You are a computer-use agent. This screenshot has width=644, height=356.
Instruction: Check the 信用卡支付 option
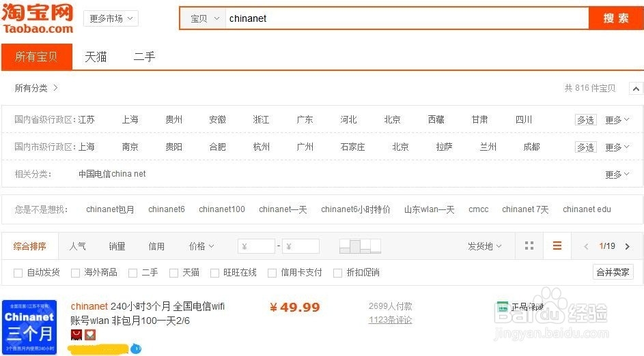pos(272,273)
